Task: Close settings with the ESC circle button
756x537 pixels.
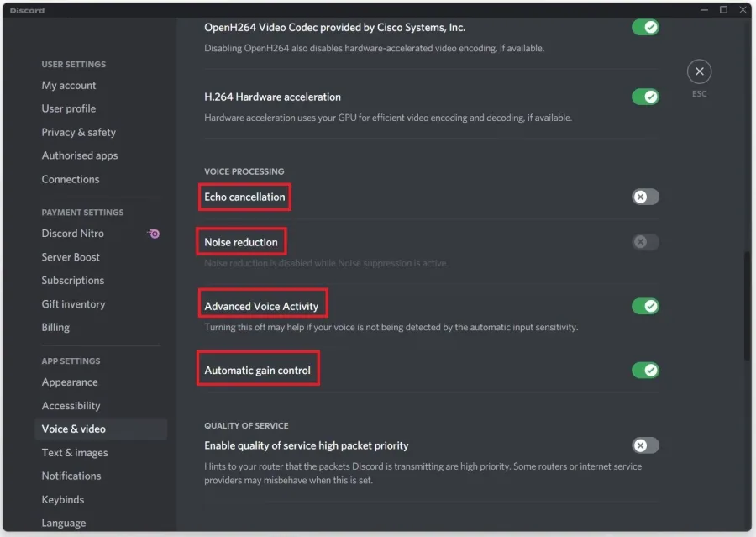Action: (699, 72)
